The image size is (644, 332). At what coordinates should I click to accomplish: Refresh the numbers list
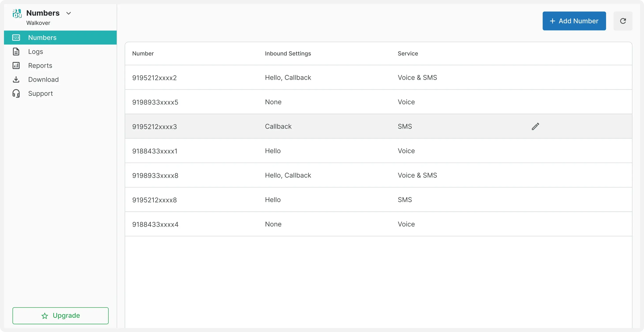pos(623,21)
